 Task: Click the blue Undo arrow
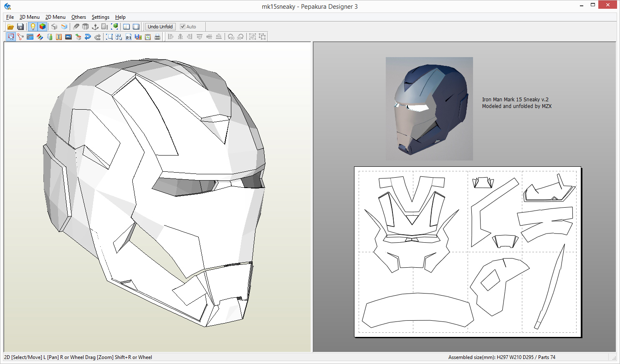[88, 37]
